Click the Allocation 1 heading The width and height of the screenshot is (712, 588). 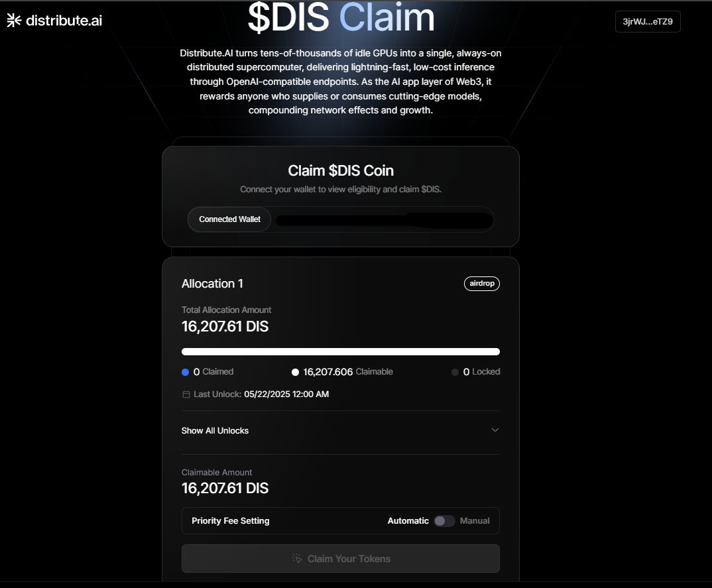212,283
